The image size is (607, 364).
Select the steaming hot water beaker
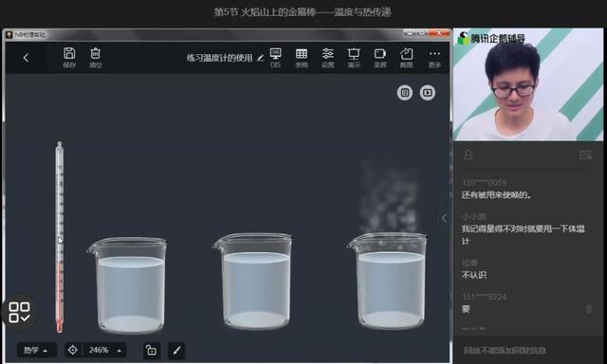coord(388,282)
